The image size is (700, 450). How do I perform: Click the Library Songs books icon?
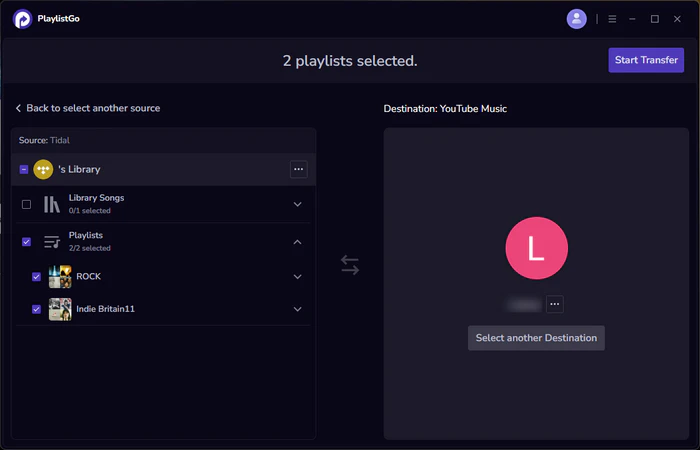[52, 204]
